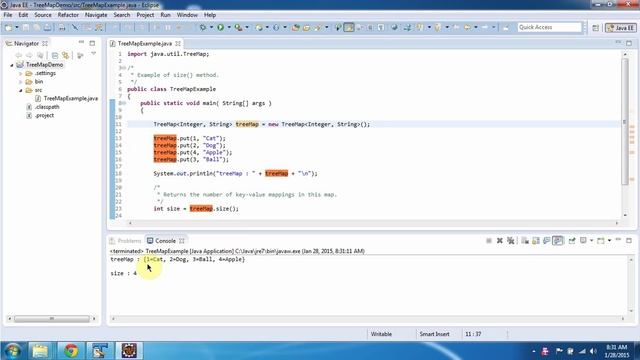The width and height of the screenshot is (640, 360).
Task: Open the Refactor menu
Action: (68, 15)
